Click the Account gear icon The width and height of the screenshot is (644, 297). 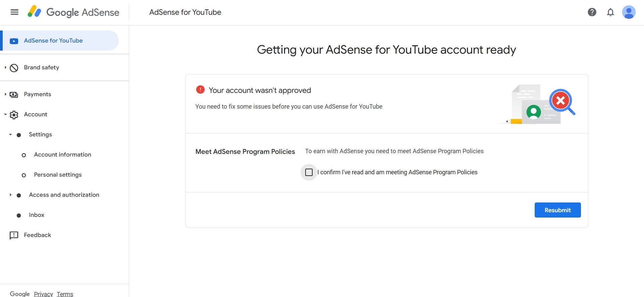point(14,115)
